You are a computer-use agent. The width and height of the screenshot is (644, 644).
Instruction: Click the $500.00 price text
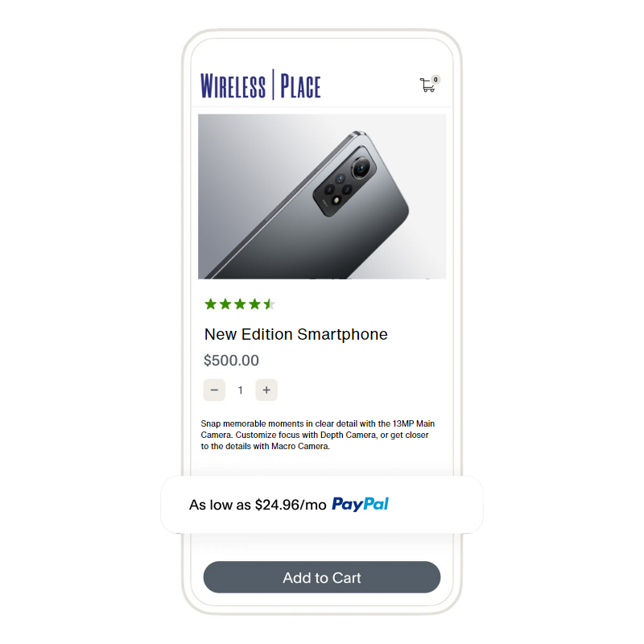[231, 360]
